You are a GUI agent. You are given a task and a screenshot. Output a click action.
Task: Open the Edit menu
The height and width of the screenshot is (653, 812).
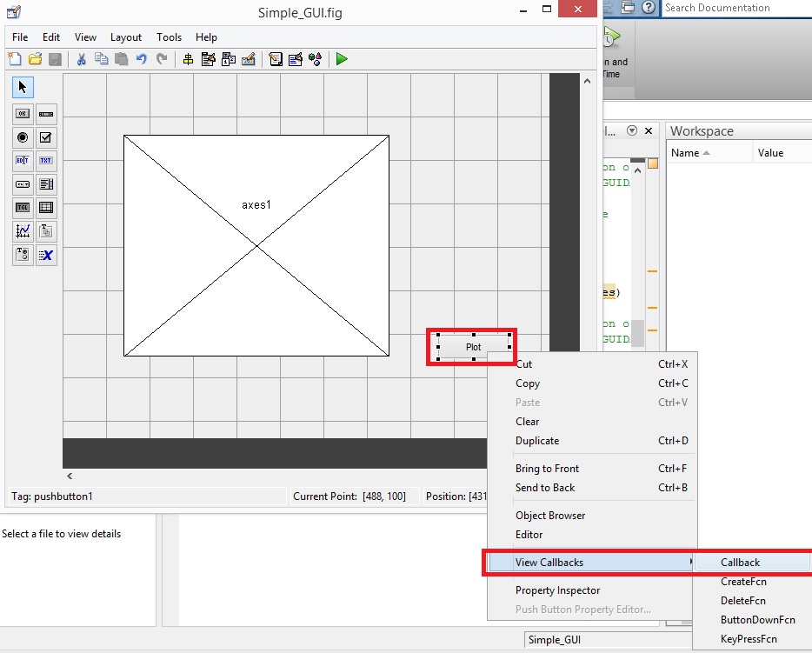[51, 37]
